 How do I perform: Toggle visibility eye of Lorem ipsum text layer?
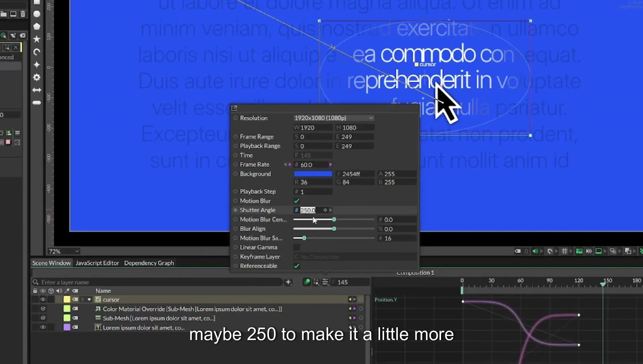43,327
